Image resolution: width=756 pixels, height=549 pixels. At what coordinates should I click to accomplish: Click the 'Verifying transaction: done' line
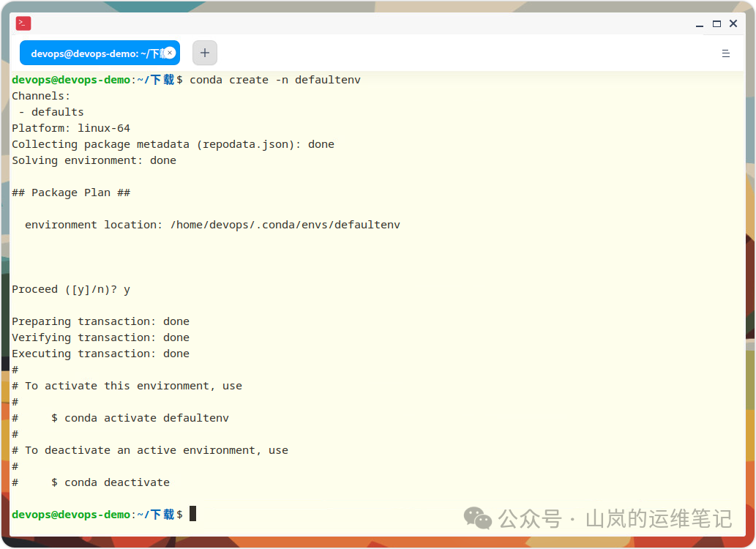[100, 337]
